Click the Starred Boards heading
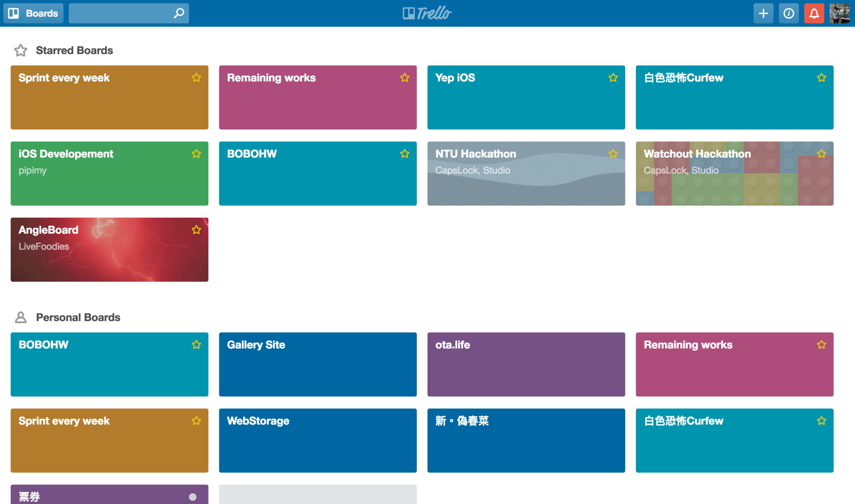This screenshot has width=855, height=504. tap(74, 50)
